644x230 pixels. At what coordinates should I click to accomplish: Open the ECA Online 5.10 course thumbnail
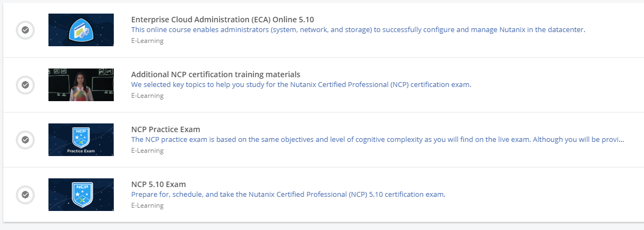tap(81, 30)
